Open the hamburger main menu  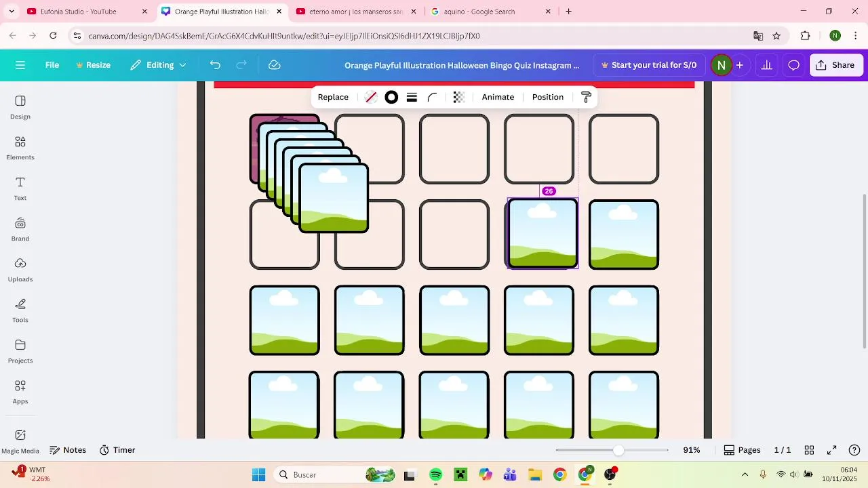(20, 65)
